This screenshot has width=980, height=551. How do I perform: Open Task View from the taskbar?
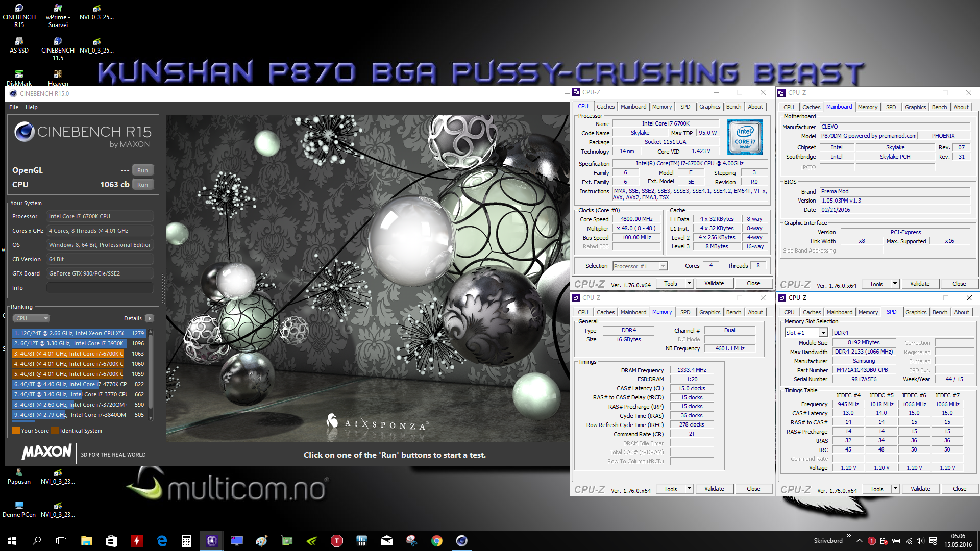pyautogui.click(x=61, y=541)
